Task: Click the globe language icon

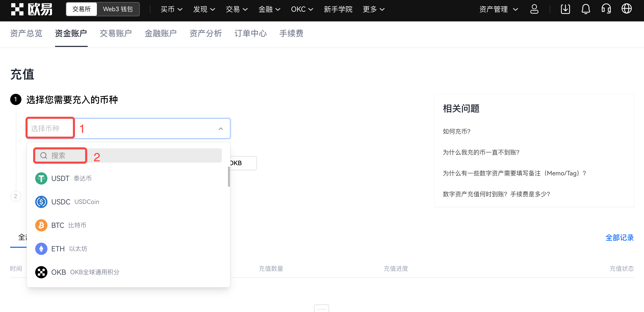Action: 626,9
